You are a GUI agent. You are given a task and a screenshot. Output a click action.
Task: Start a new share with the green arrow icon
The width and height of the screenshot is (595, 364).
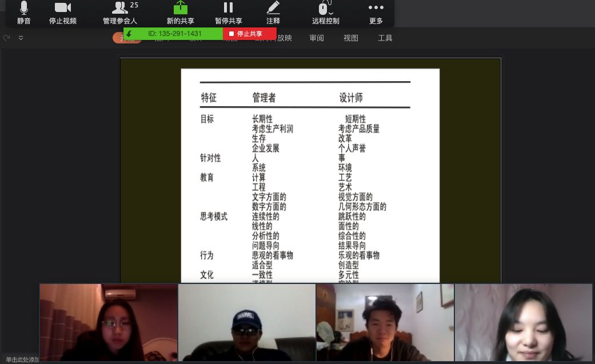click(181, 13)
